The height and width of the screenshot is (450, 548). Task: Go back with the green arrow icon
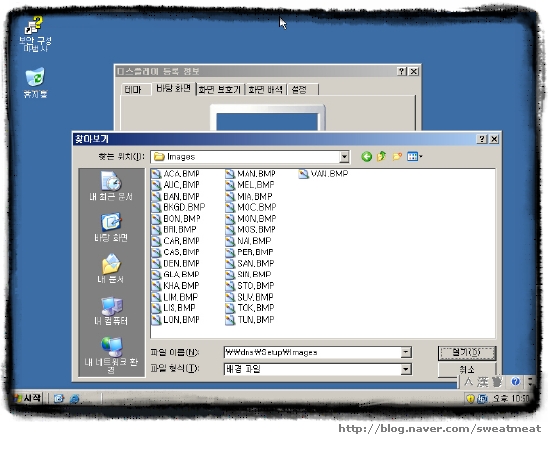(x=366, y=157)
